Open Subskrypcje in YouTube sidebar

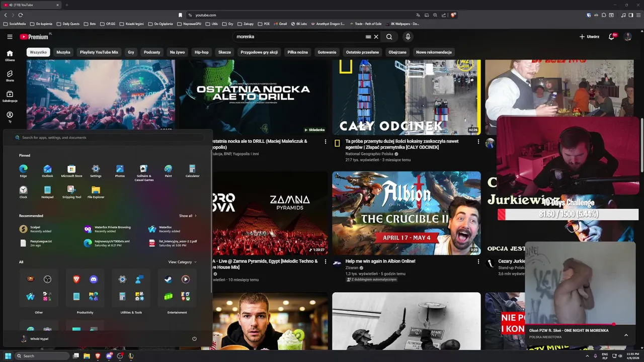10,97
